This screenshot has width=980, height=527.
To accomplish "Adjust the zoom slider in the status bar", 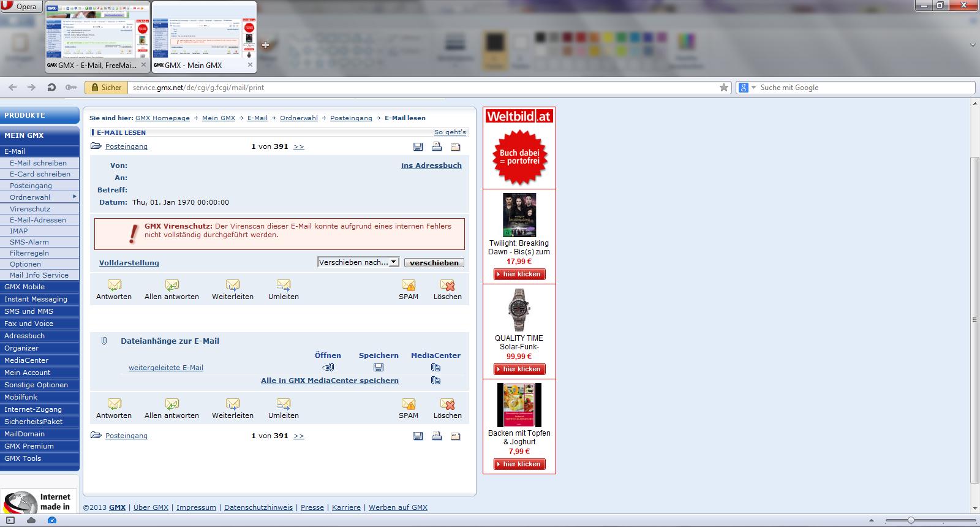I will pos(911,520).
